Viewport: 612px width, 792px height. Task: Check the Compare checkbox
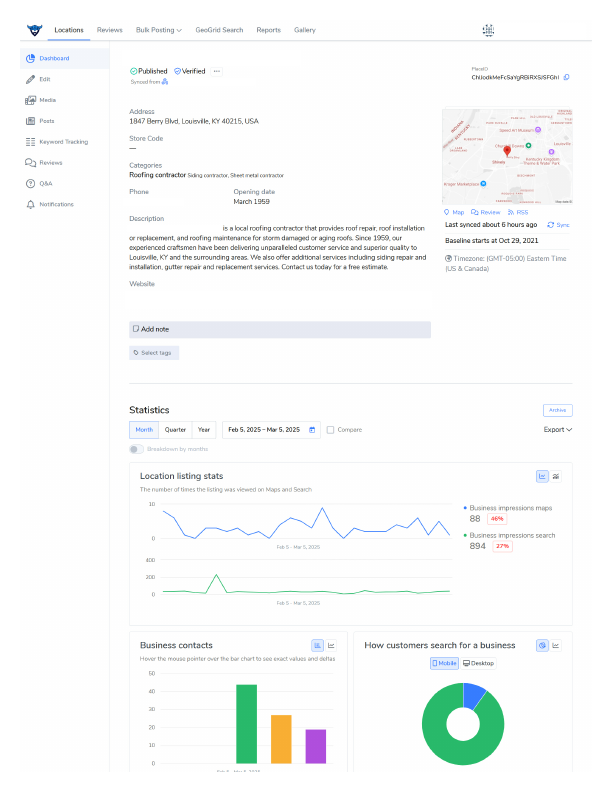(x=330, y=430)
